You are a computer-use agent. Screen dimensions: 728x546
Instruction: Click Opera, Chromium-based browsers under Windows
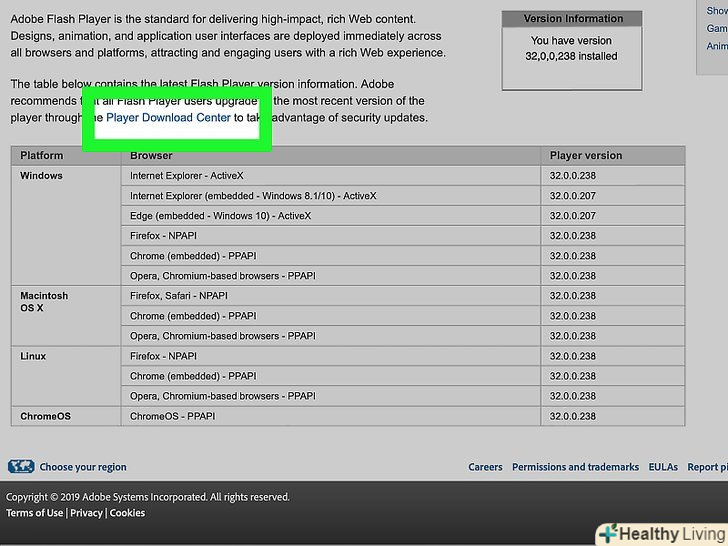331,276
